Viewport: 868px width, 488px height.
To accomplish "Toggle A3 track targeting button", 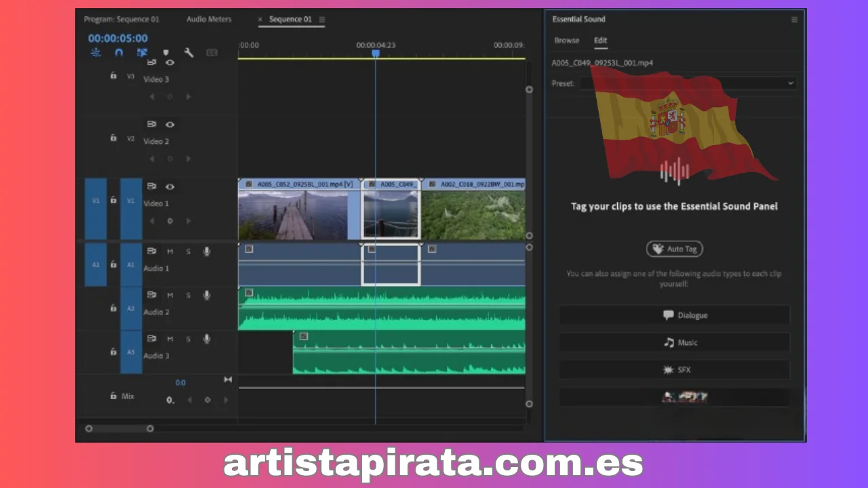I will coord(132,352).
